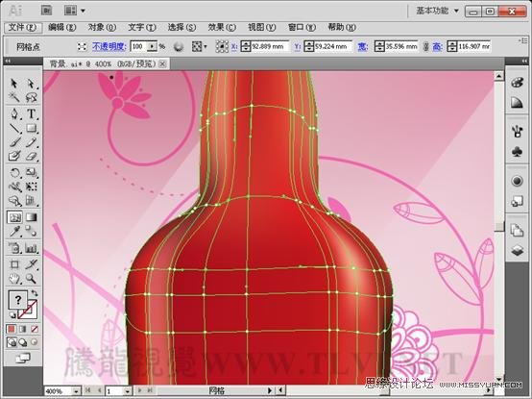Open the 对象(O) menu
Viewport: 532px width, 399px height.
point(102,27)
